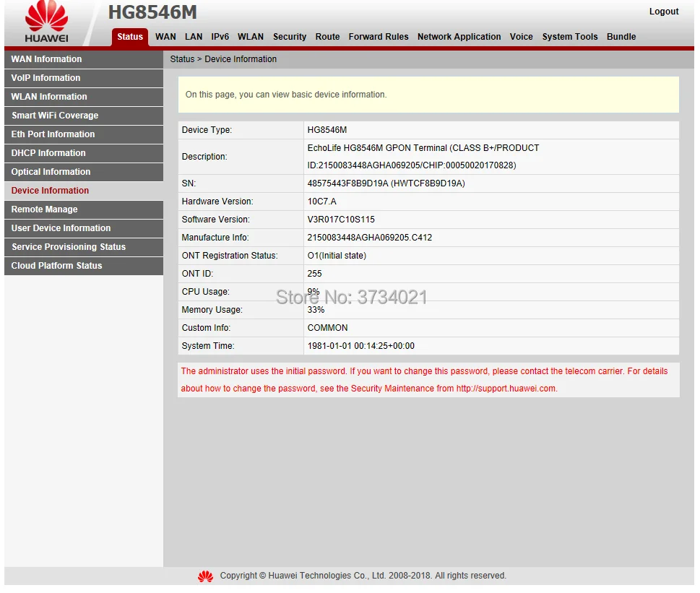Go to the IPv6 tab
Screen dimensions: 700x593
point(220,37)
